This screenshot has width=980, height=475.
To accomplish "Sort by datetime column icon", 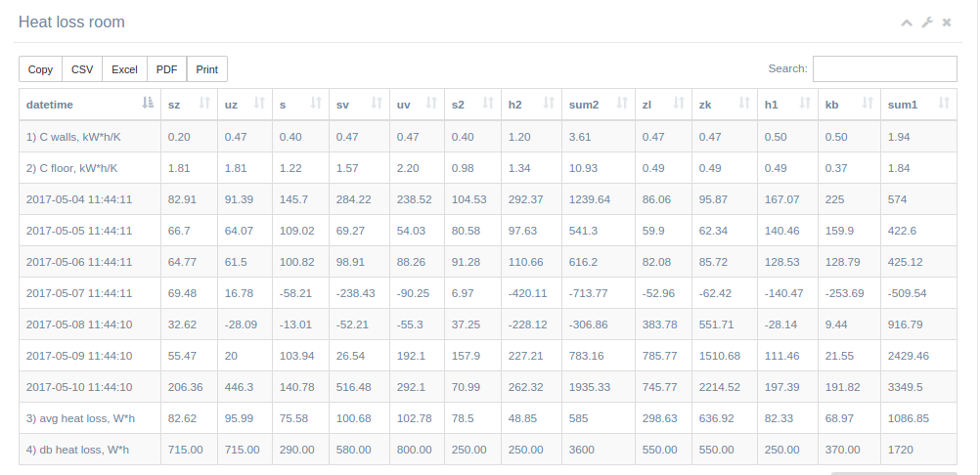I will [148, 104].
